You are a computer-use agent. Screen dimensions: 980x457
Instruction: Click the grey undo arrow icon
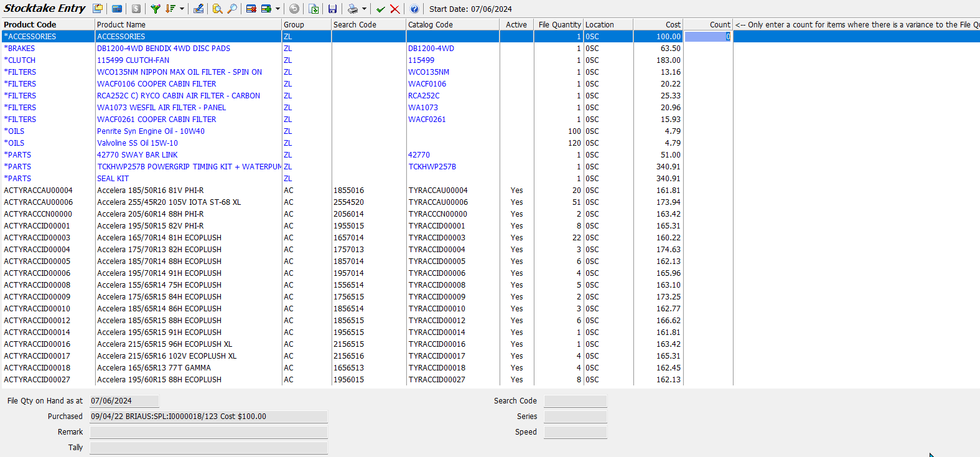pos(294,9)
